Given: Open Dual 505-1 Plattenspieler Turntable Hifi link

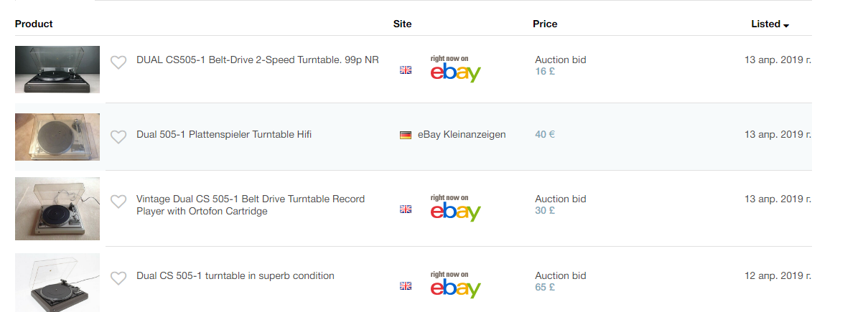Looking at the screenshot, I should (x=224, y=134).
